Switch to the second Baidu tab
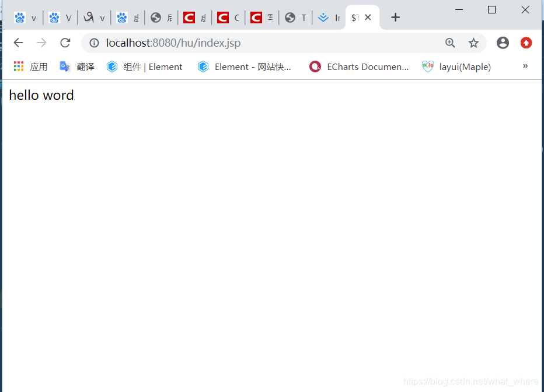This screenshot has width=544, height=392. 60,17
